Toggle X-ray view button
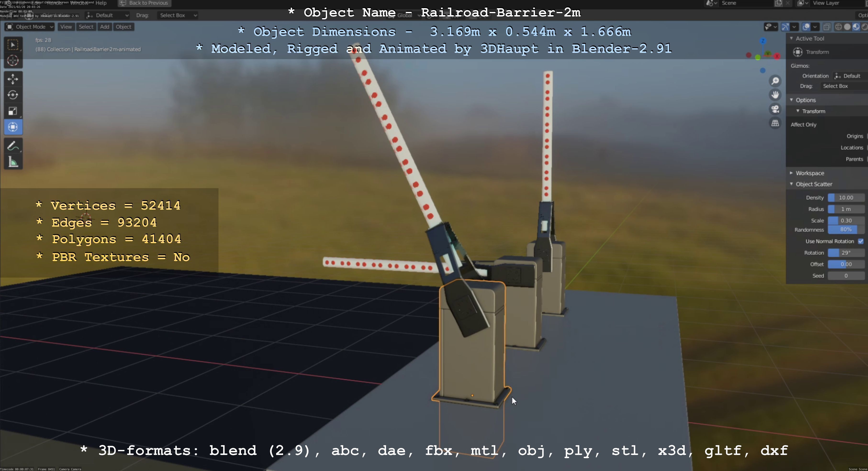 pyautogui.click(x=827, y=27)
